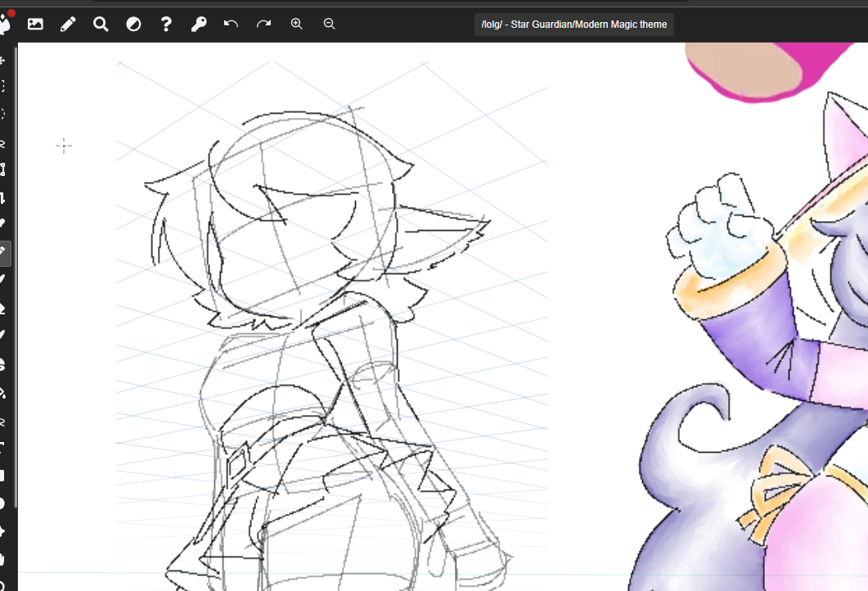Open the image menu icon

pyautogui.click(x=35, y=24)
